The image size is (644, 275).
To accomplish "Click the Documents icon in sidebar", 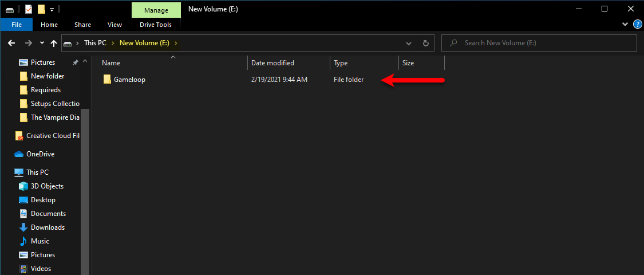I will pos(23,214).
